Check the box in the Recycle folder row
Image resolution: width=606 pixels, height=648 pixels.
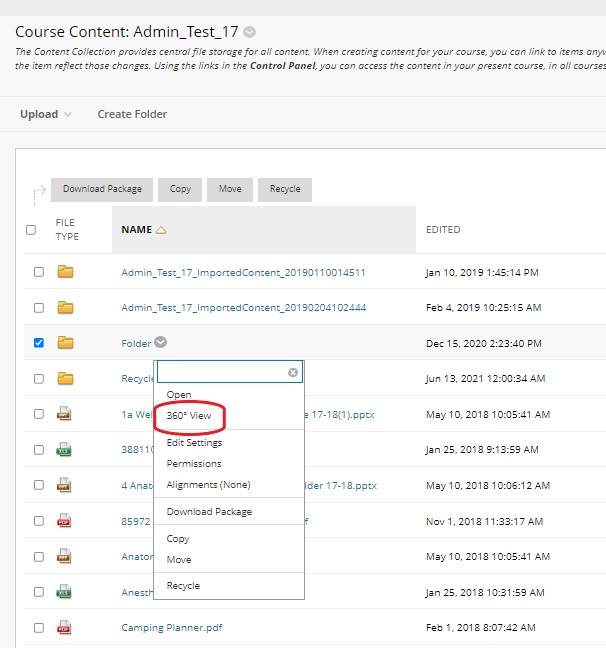pos(38,379)
